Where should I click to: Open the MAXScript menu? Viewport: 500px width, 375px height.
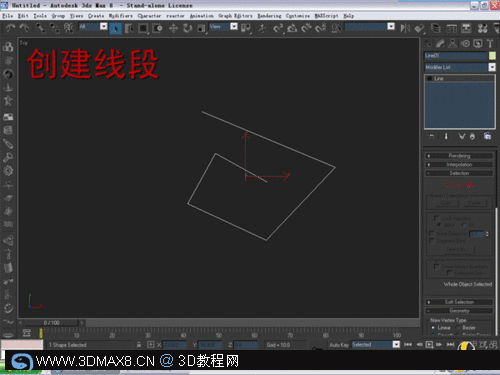point(326,16)
